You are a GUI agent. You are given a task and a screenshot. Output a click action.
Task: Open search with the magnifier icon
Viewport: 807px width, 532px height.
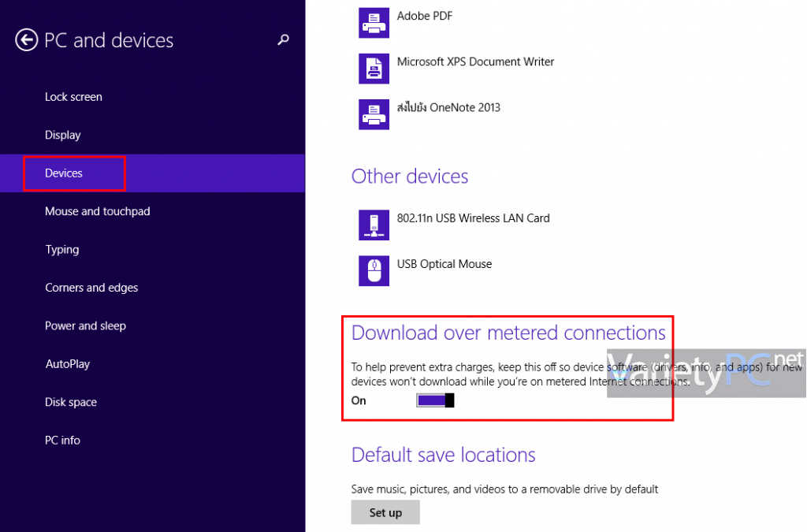283,39
